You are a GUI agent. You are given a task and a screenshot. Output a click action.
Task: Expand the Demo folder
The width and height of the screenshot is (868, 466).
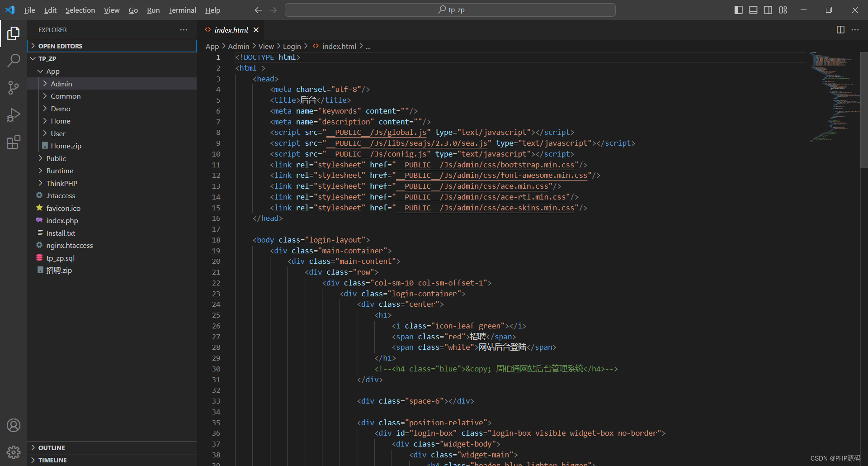(112, 109)
